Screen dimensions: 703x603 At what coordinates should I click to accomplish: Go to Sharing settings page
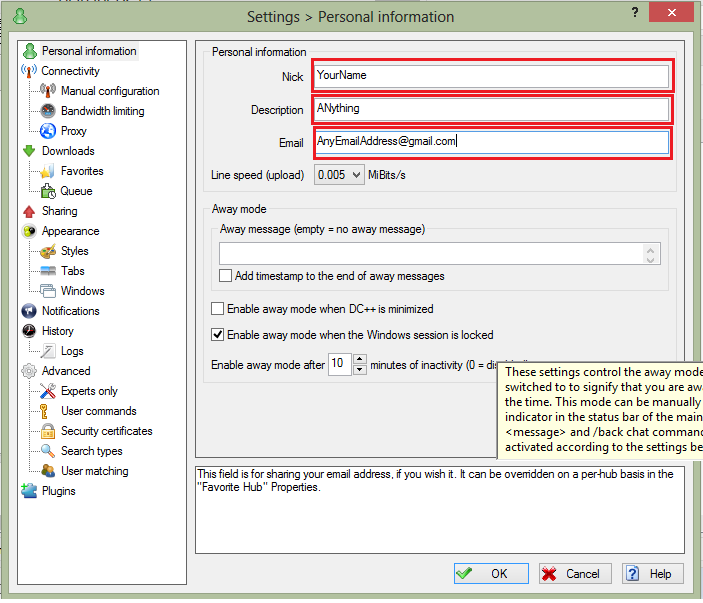[60, 211]
